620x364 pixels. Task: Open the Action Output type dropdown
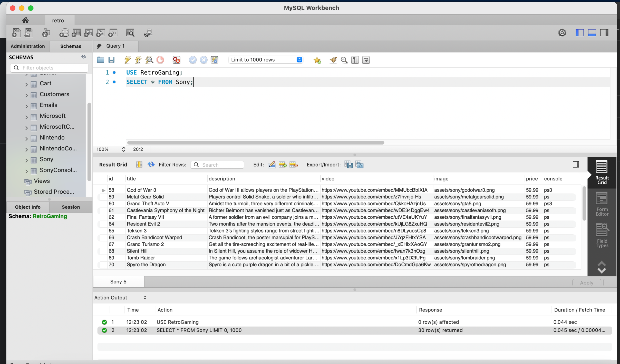[x=145, y=298]
